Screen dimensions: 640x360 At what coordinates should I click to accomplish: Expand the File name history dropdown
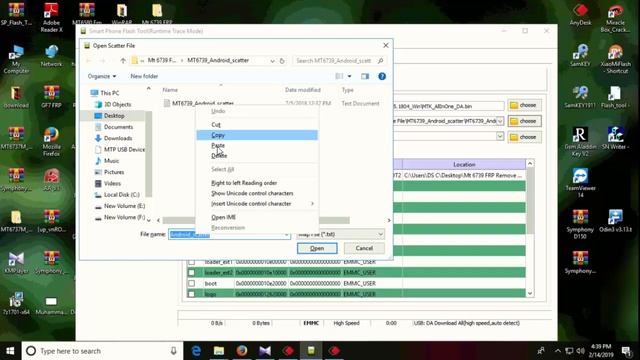[x=287, y=235]
